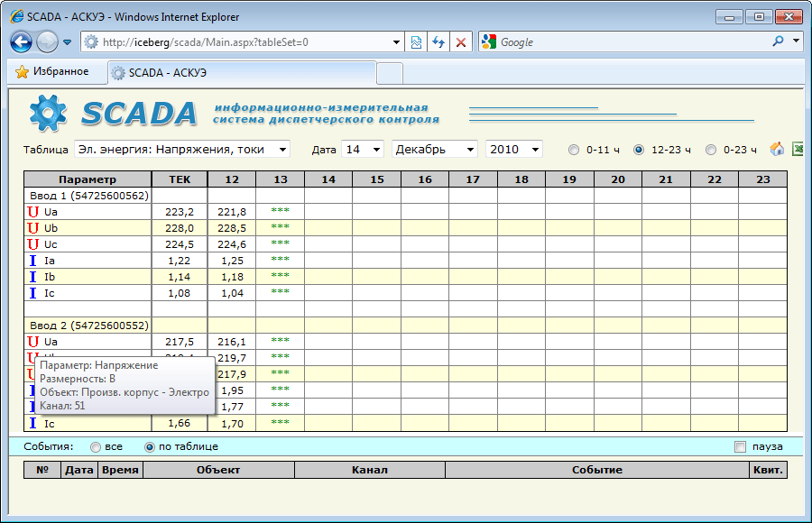The width and height of the screenshot is (812, 523).
Task: Open the Таблица selection dropdown
Action: click(x=181, y=150)
